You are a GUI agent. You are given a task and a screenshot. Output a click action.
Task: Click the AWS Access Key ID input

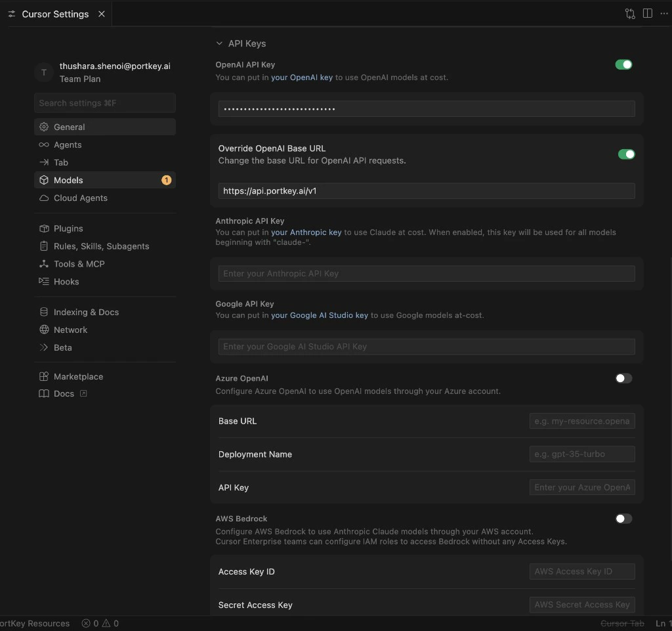[x=582, y=571]
